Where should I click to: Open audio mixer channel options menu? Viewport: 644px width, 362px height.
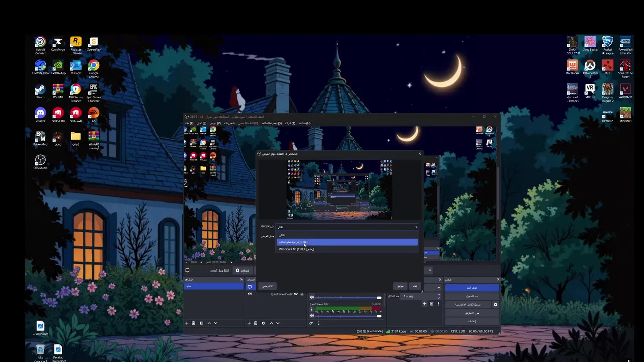click(x=311, y=309)
